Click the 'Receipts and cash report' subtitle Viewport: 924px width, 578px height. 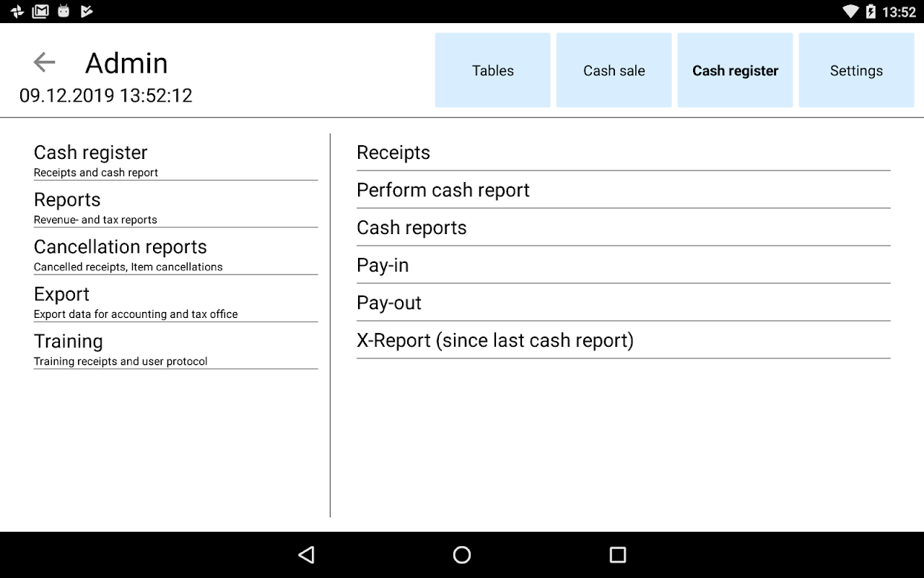[96, 173]
